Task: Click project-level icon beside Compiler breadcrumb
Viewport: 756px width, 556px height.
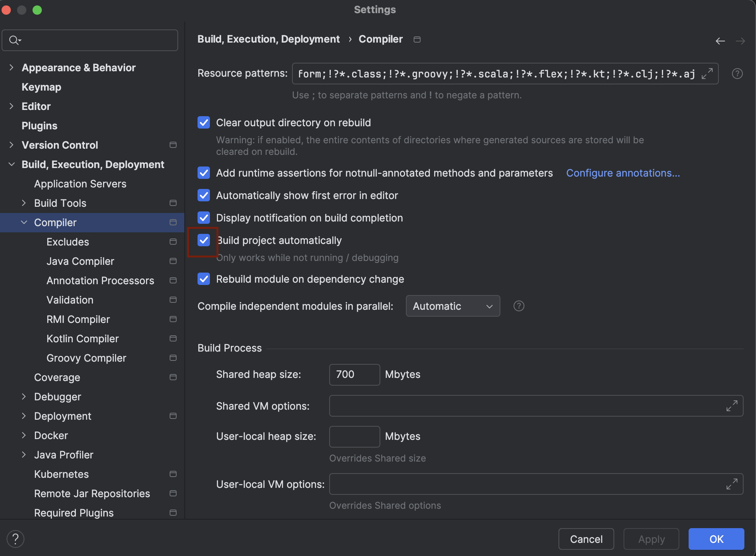Action: tap(417, 39)
